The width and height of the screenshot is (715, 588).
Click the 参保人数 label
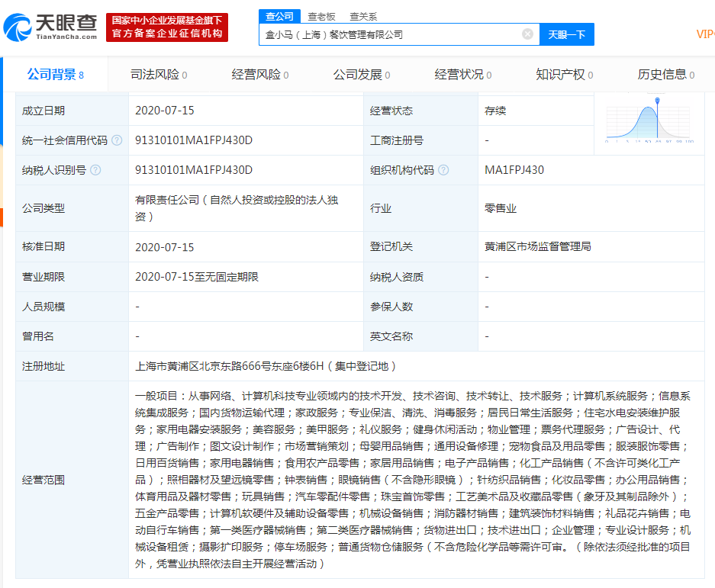click(391, 307)
